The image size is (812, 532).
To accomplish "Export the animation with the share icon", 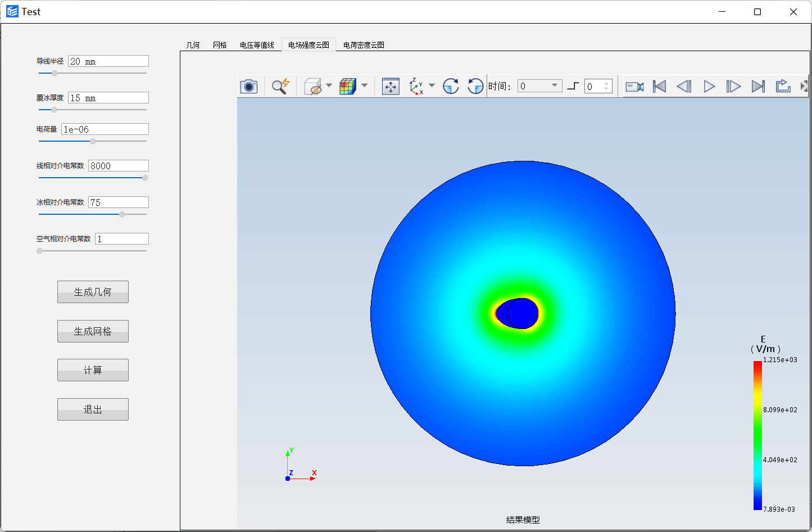I will click(x=783, y=86).
